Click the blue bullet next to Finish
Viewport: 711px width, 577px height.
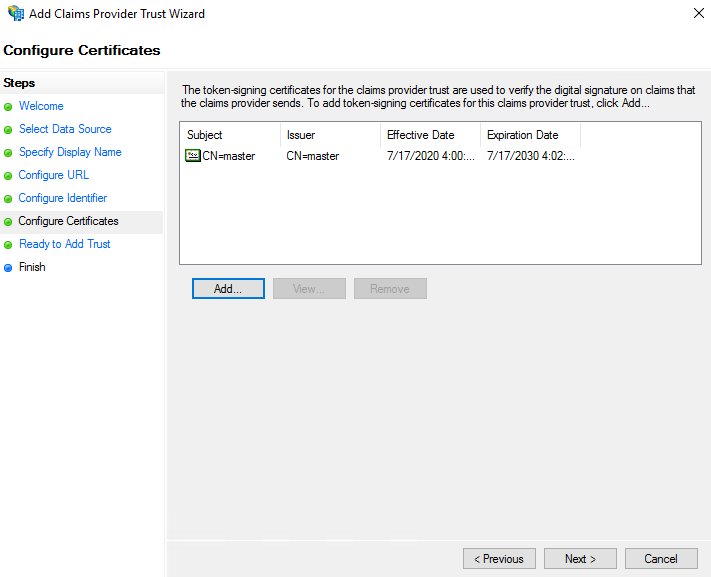(x=9, y=268)
